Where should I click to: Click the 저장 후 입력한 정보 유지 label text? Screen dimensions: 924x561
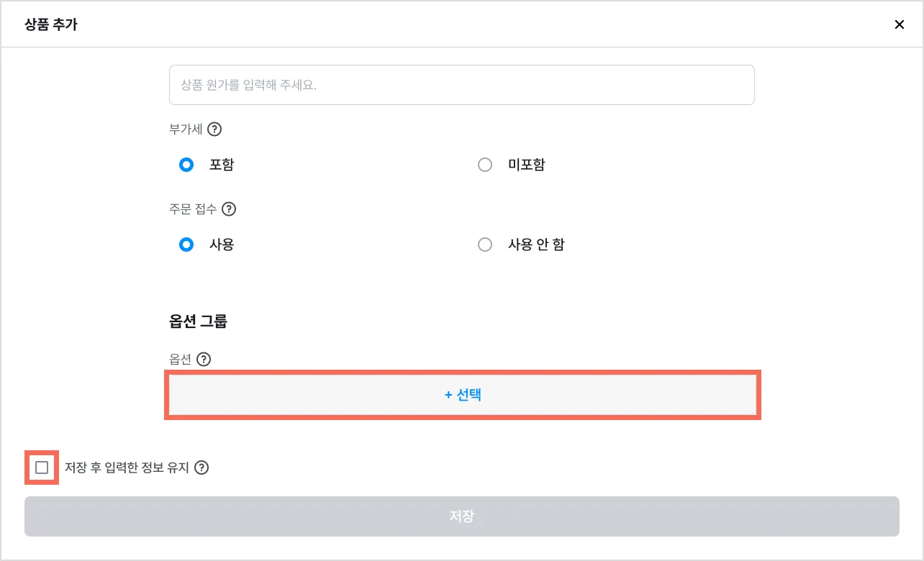coord(127,467)
